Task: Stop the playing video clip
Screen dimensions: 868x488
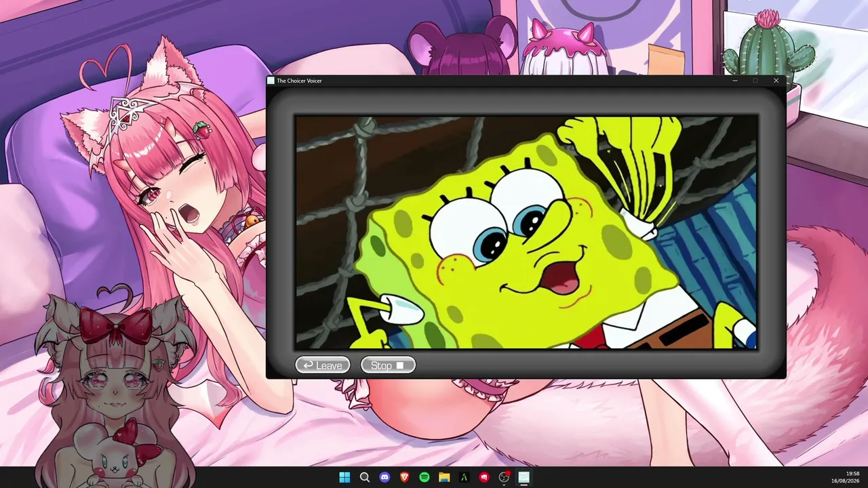Action: (x=387, y=365)
